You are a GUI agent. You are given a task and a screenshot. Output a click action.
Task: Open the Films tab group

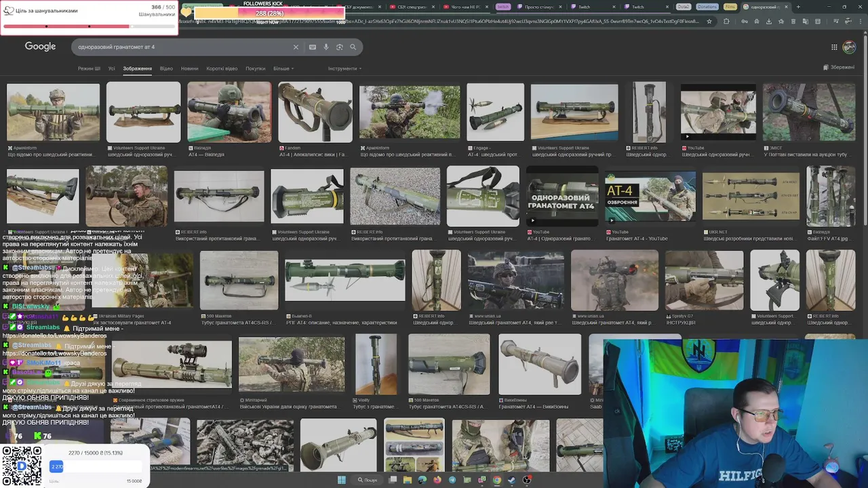(x=730, y=7)
